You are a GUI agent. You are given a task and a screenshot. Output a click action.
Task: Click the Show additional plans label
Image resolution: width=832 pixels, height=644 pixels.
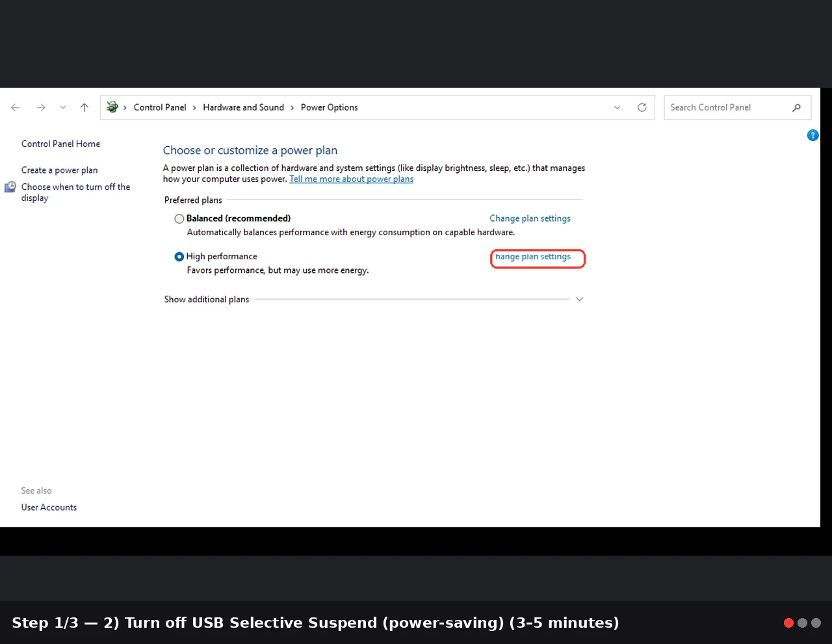pyautogui.click(x=207, y=300)
